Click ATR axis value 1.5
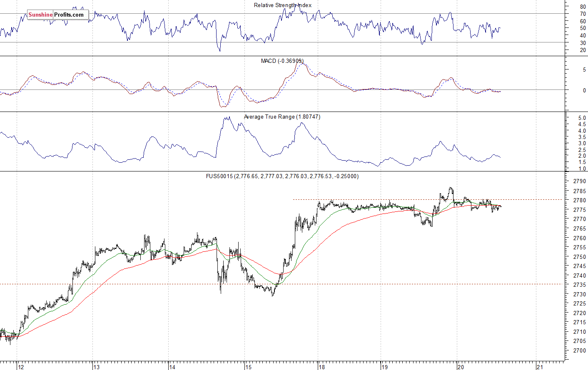 click(x=582, y=162)
